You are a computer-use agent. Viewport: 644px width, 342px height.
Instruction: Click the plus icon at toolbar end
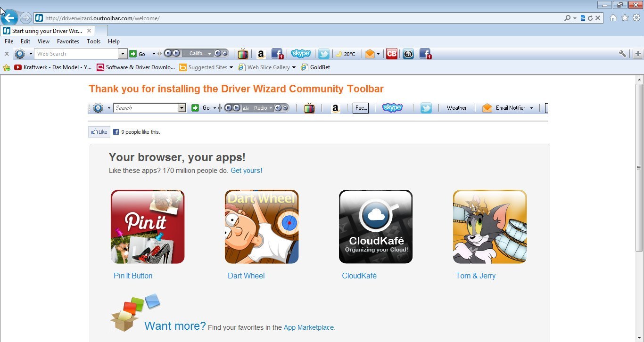tap(638, 54)
